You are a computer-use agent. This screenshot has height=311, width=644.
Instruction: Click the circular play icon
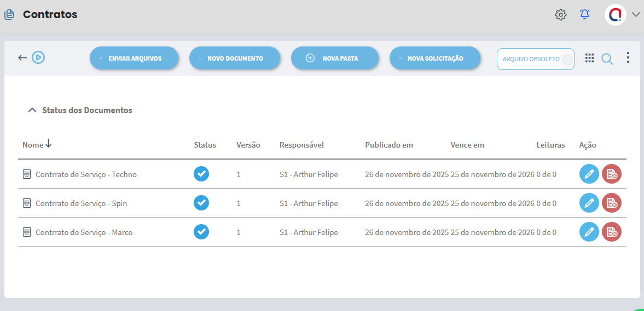pos(38,57)
